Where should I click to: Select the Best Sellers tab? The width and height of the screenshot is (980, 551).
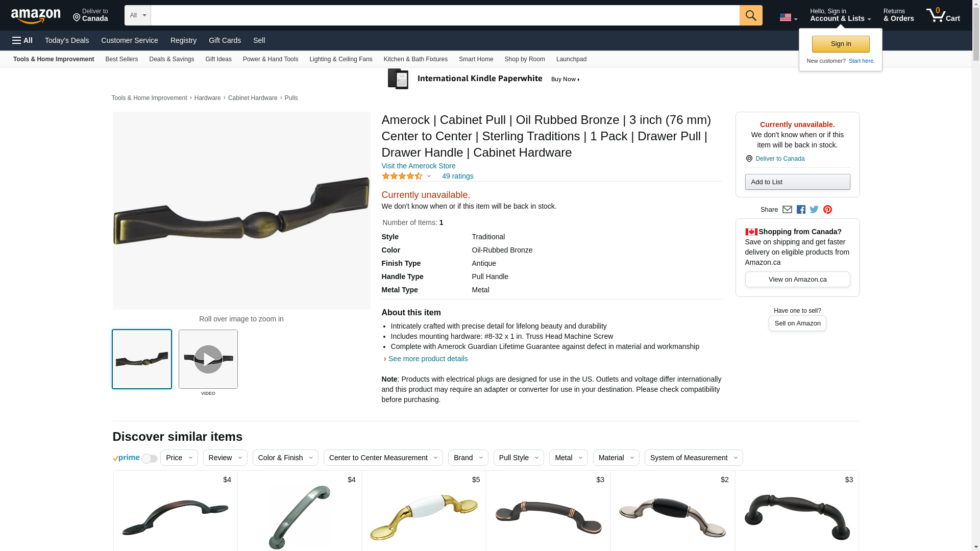(121, 59)
